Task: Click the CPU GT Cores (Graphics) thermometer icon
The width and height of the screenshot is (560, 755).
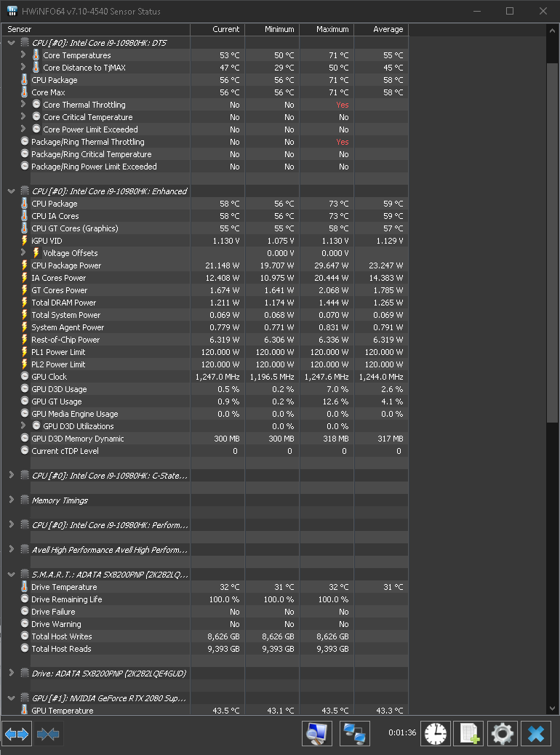Action: point(25,228)
